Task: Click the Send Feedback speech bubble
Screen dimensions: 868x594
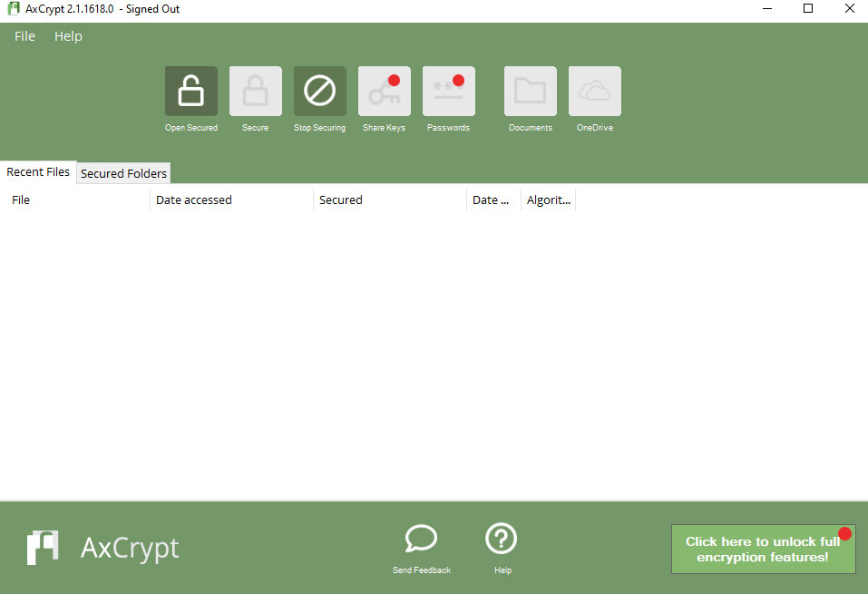Action: pos(421,539)
